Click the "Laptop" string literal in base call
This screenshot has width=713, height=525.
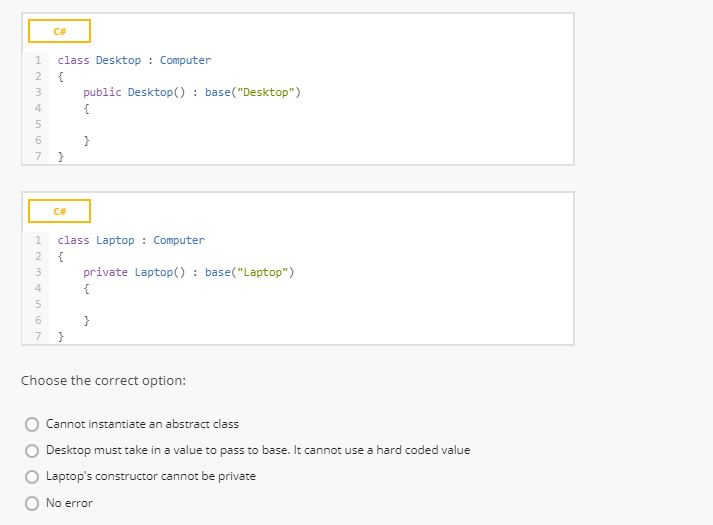click(263, 272)
